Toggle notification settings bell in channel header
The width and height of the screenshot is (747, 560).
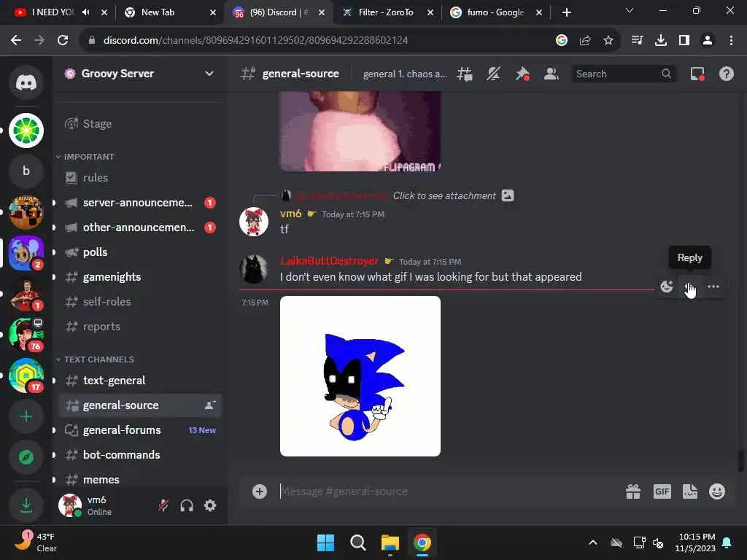tap(494, 74)
